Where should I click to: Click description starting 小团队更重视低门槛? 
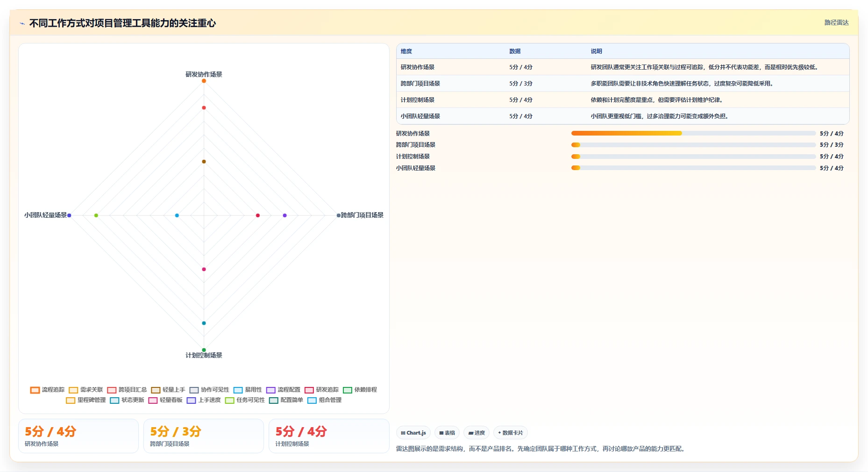point(660,116)
